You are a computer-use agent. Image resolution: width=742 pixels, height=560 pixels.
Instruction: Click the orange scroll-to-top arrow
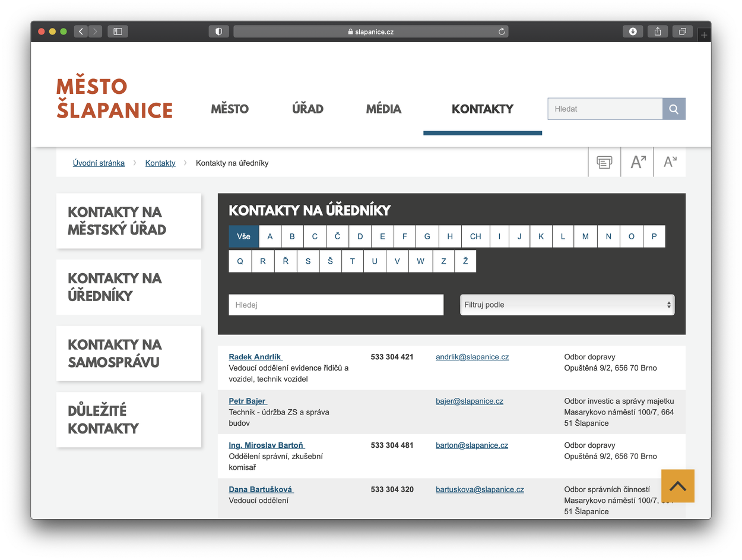[x=677, y=486]
